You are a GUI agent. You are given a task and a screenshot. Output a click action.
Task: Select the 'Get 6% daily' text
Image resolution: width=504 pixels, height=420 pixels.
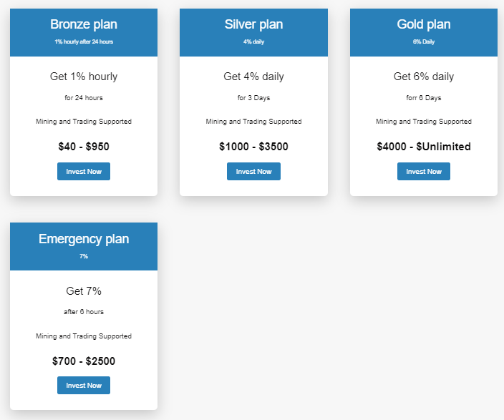[424, 77]
